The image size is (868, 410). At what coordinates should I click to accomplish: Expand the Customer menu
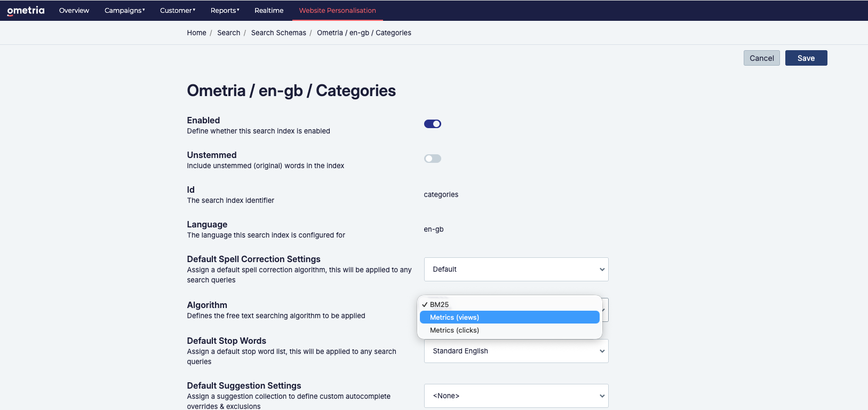coord(178,11)
